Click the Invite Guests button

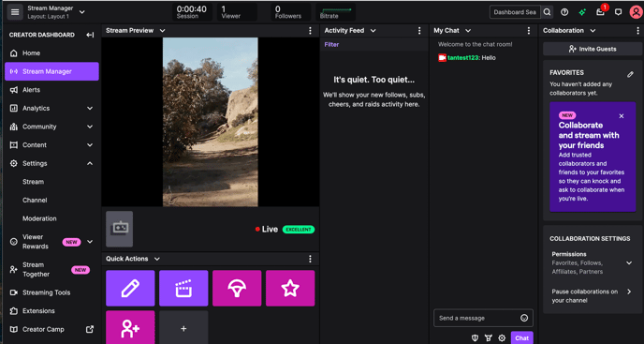click(x=593, y=49)
